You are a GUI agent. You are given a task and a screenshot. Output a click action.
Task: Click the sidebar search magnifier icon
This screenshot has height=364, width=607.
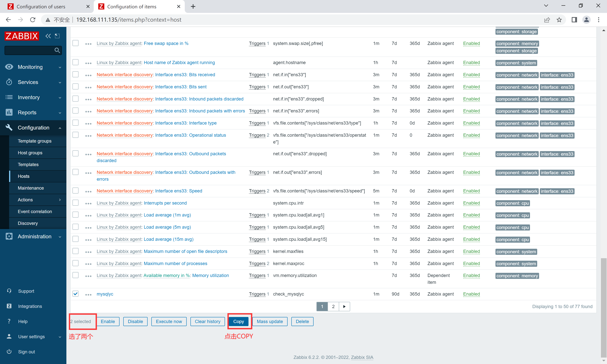57,50
